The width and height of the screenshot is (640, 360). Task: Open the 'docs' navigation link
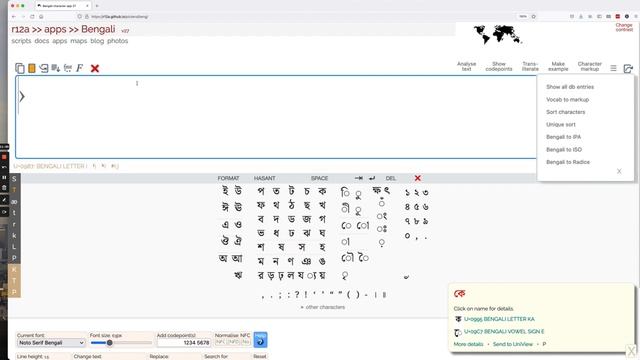point(42,41)
